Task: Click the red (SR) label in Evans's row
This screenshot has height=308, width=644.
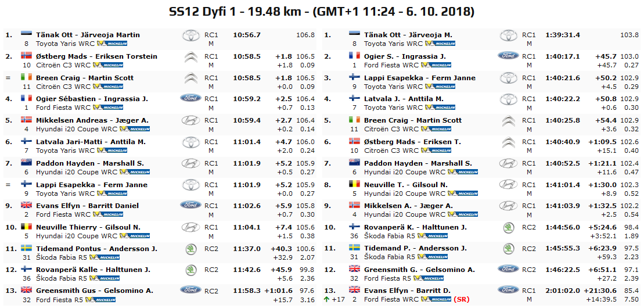Action: coord(461,300)
